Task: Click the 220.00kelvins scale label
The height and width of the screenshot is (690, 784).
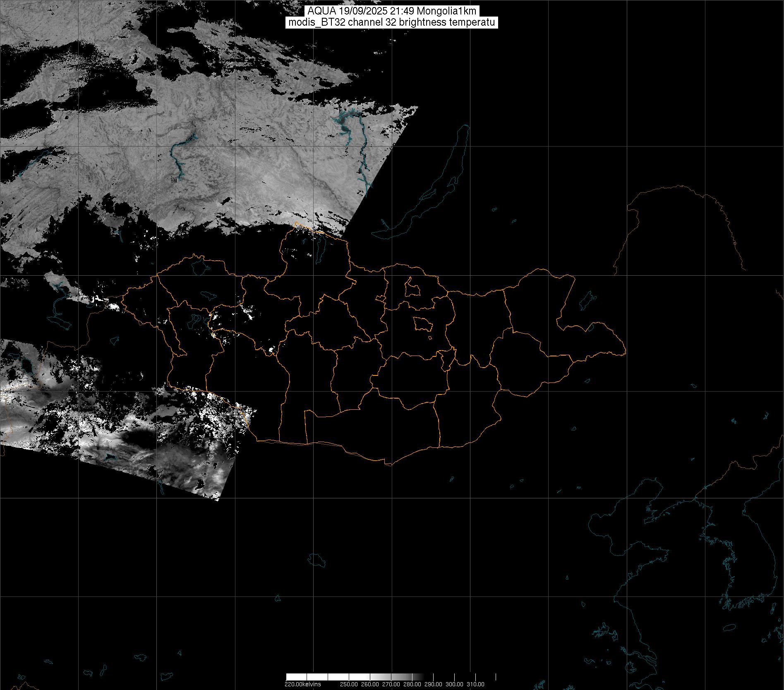Action: pyautogui.click(x=302, y=684)
